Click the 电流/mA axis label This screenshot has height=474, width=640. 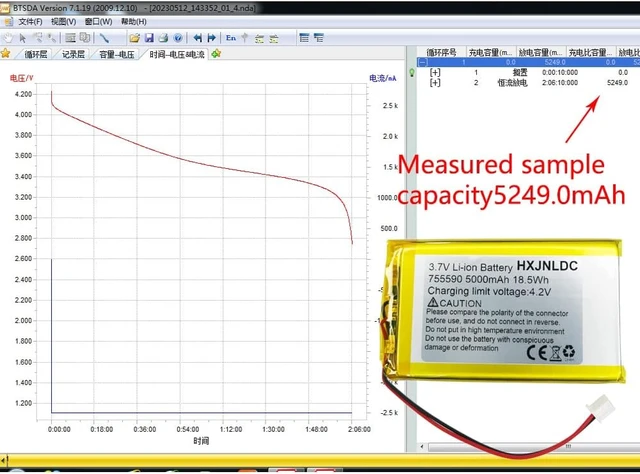pyautogui.click(x=382, y=78)
